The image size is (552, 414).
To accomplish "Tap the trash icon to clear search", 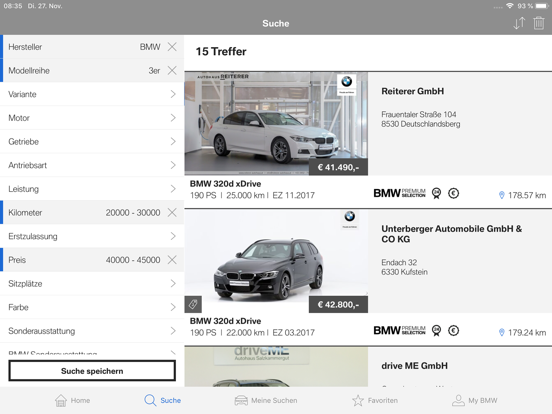I will click(539, 23).
